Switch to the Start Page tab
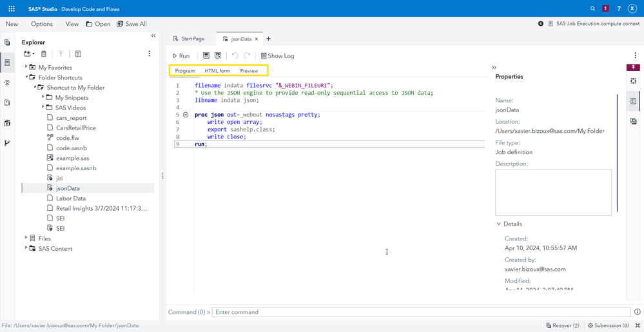644x332 pixels. [x=189, y=39]
